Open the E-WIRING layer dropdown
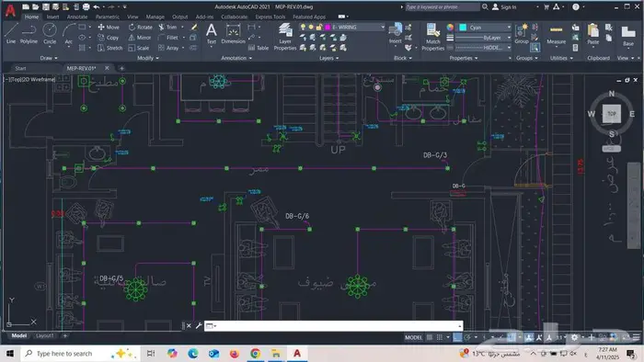Screen dimensions: 644x362 coord(383,27)
